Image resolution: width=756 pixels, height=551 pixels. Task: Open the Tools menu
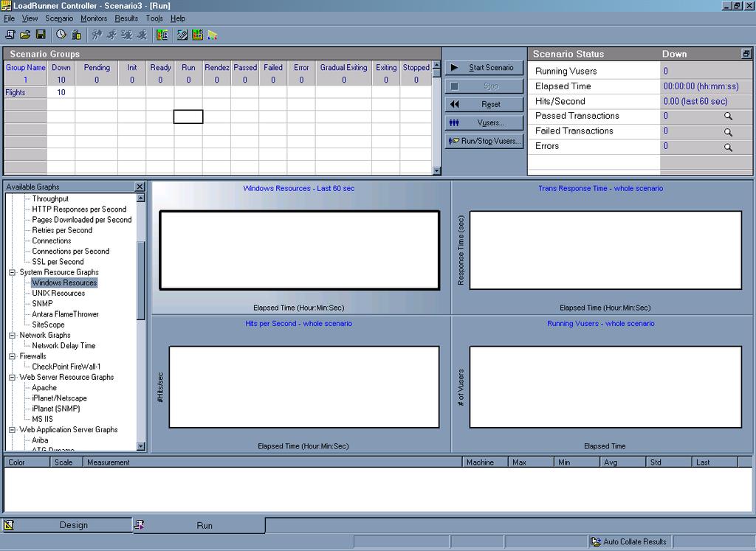(x=154, y=18)
